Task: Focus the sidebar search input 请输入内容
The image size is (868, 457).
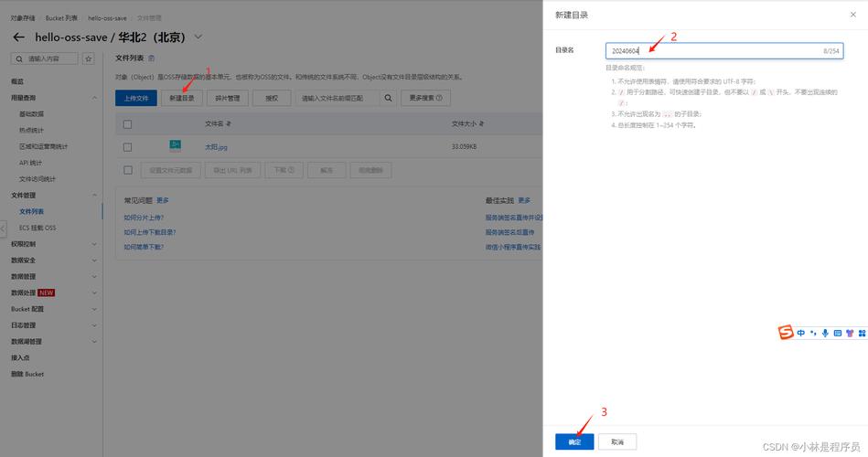Action: [44, 58]
